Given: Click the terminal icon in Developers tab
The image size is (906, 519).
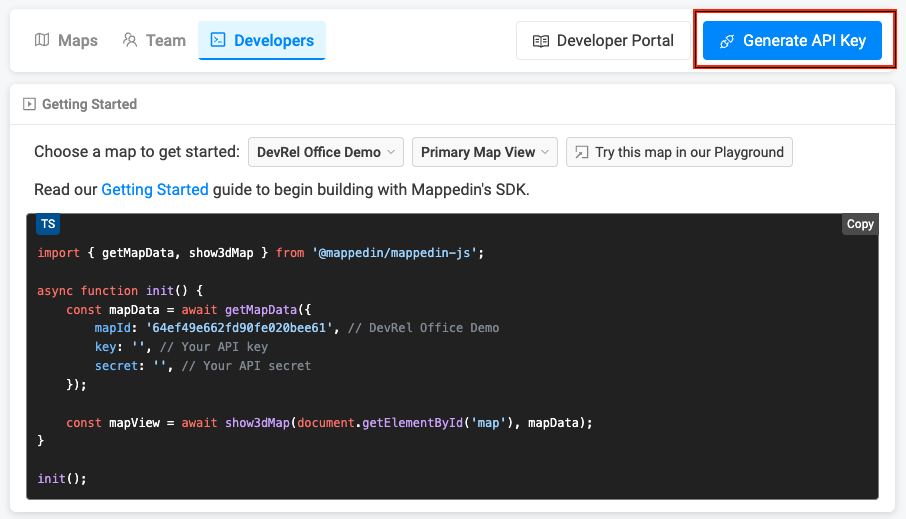Looking at the screenshot, I should tap(218, 41).
